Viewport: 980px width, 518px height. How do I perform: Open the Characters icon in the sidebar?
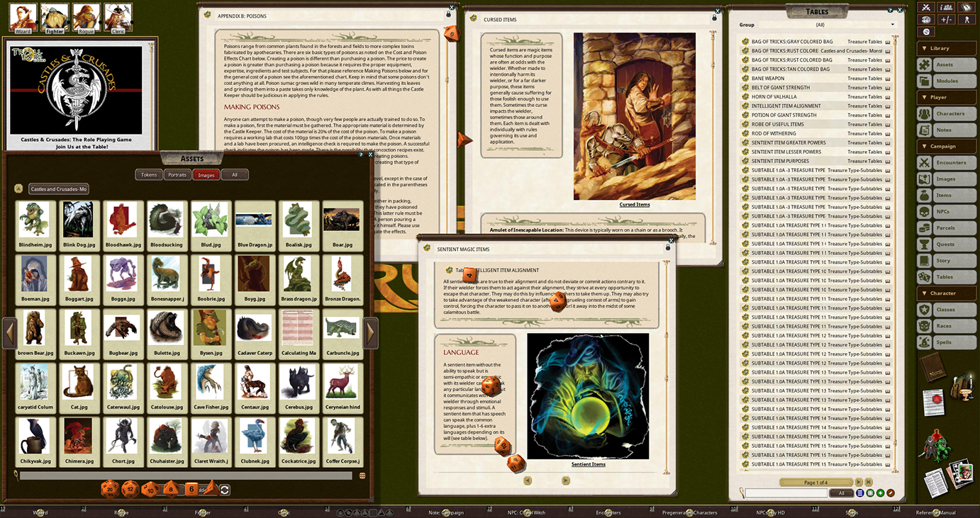(x=924, y=113)
